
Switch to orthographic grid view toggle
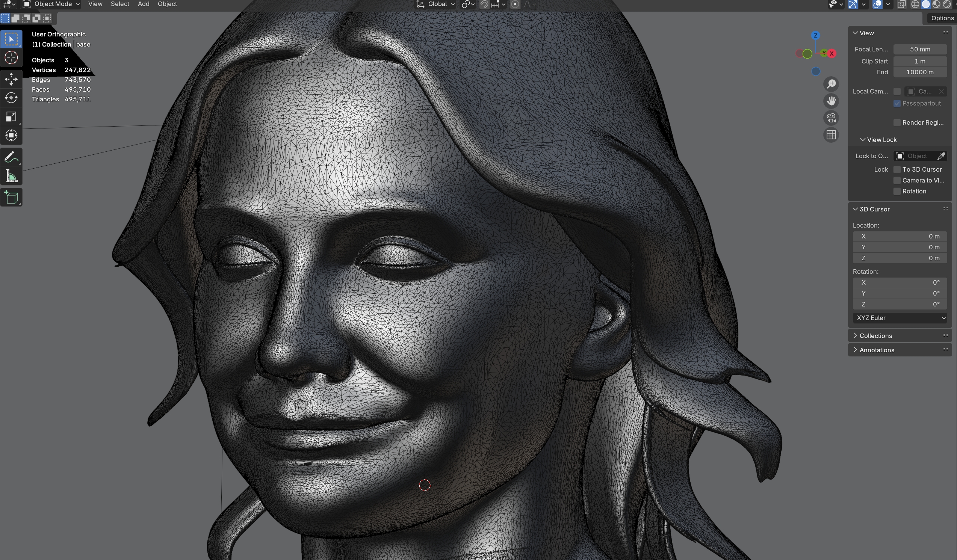(831, 135)
